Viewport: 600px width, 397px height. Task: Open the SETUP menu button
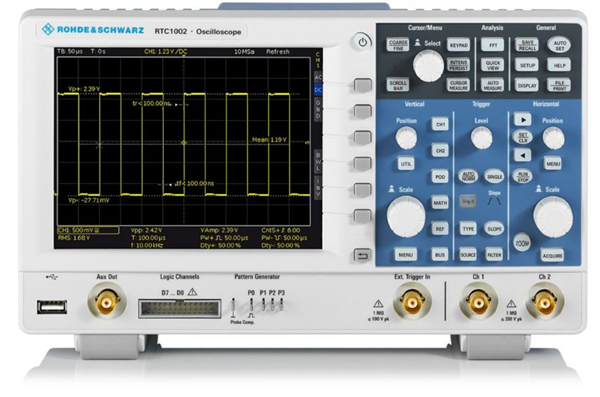point(527,65)
